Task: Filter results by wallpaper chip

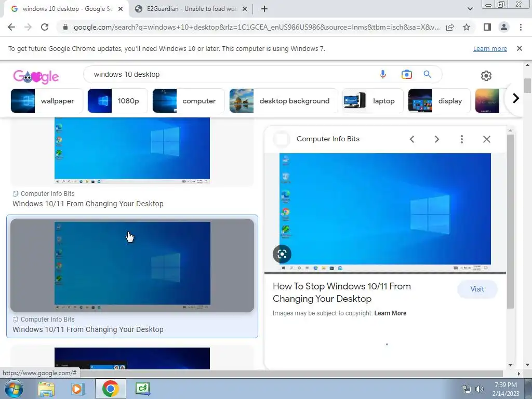Action: tap(46, 101)
